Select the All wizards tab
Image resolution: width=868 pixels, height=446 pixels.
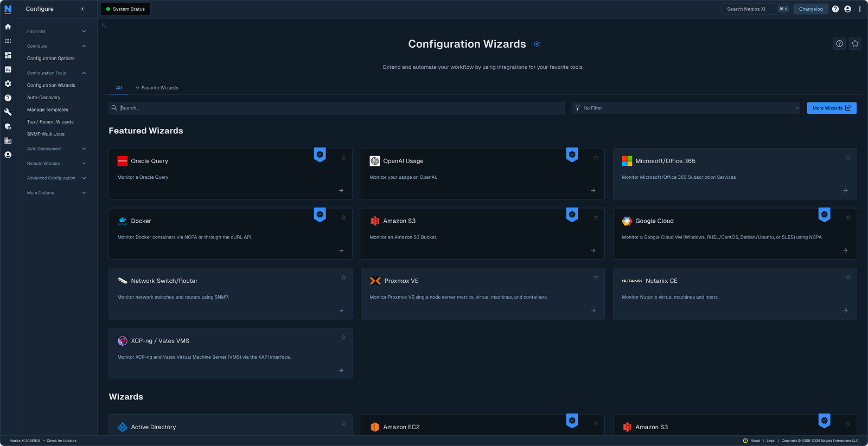pyautogui.click(x=119, y=88)
